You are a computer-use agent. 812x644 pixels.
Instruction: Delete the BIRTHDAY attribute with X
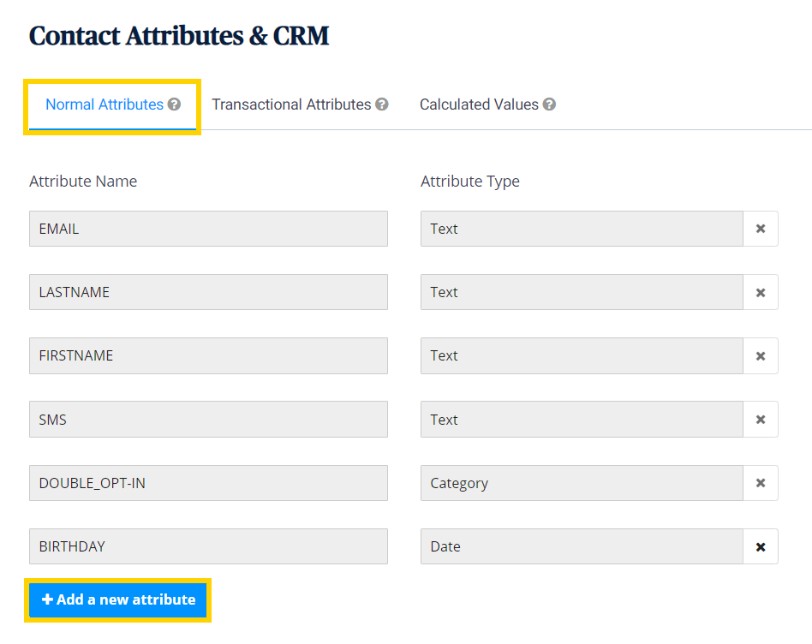(x=760, y=546)
